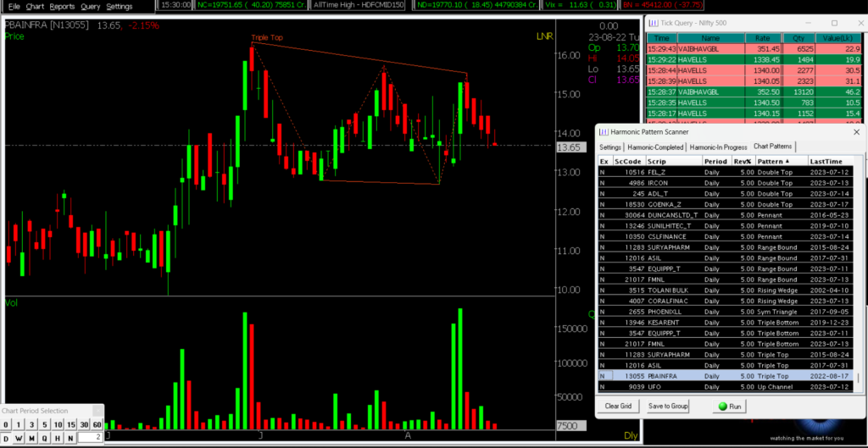Switch to Settings tab in Harmonic Pattern Scanner
This screenshot has width=868, height=448.
pos(610,147)
